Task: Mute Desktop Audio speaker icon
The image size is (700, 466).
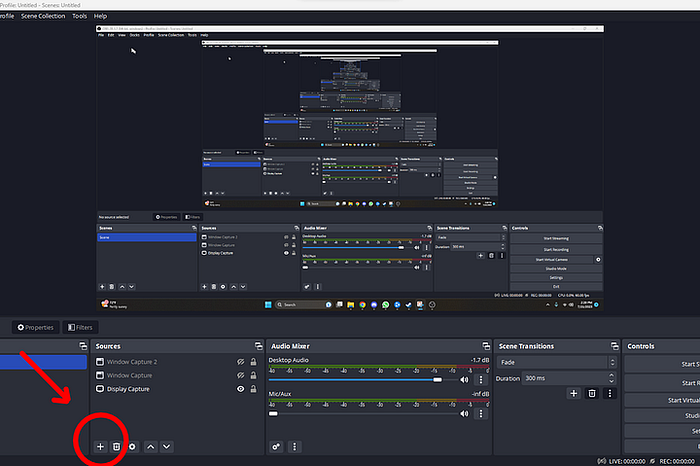Action: click(x=464, y=379)
